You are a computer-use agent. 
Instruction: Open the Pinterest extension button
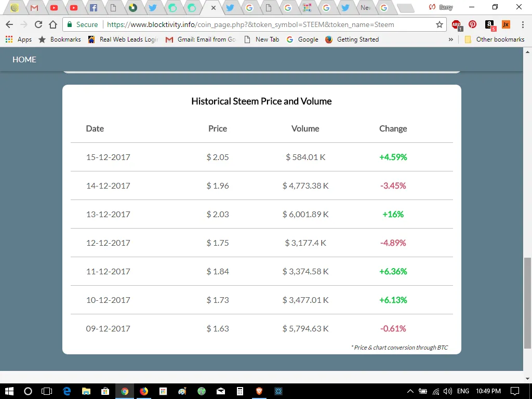472,24
